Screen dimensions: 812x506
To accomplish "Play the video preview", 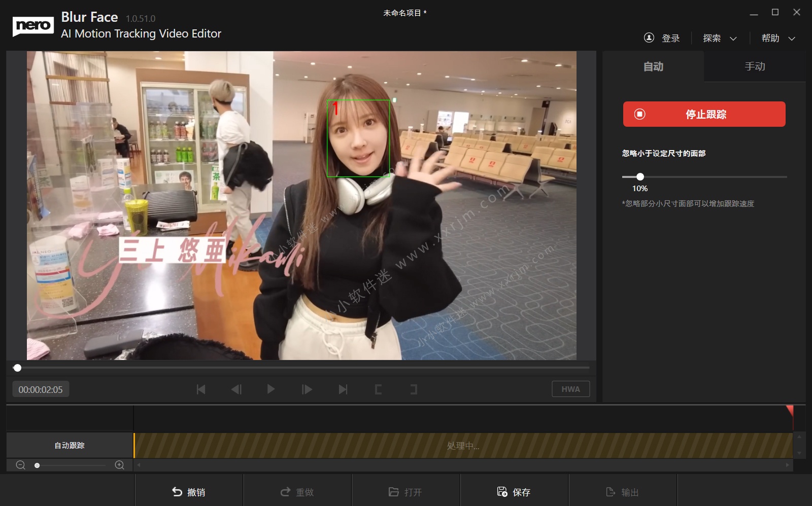I will pyautogui.click(x=271, y=389).
